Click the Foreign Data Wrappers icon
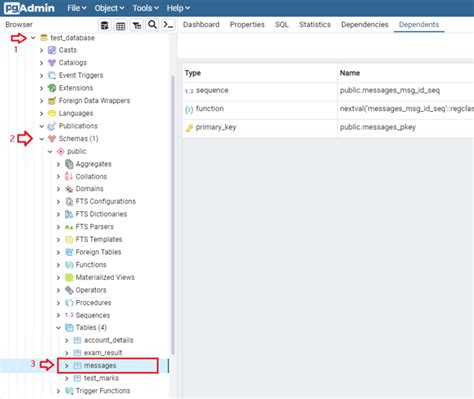Image resolution: width=474 pixels, height=399 pixels. coord(52,101)
